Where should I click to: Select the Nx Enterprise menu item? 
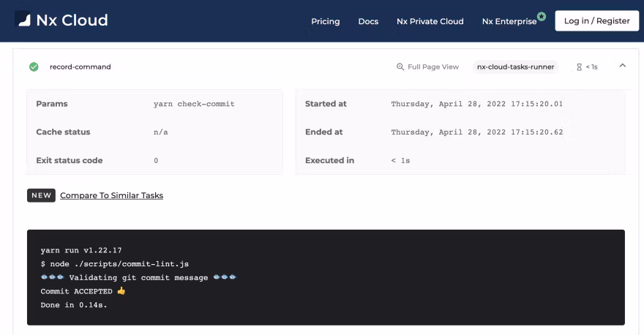509,21
